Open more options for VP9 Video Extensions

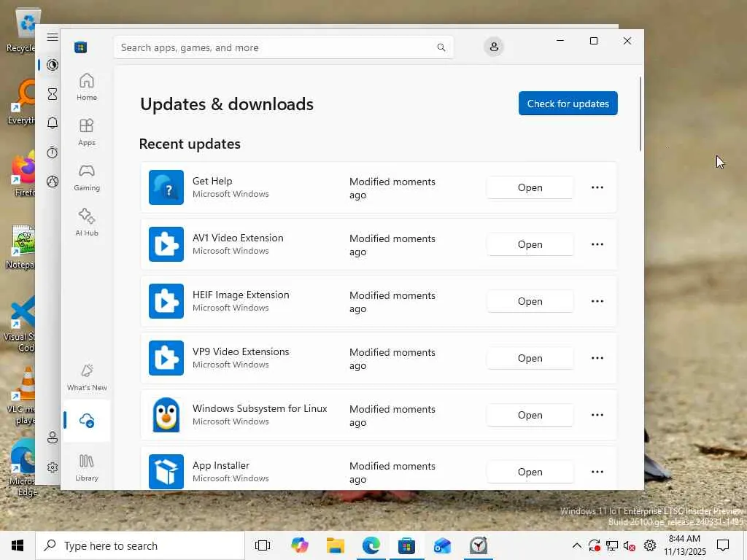click(x=597, y=358)
